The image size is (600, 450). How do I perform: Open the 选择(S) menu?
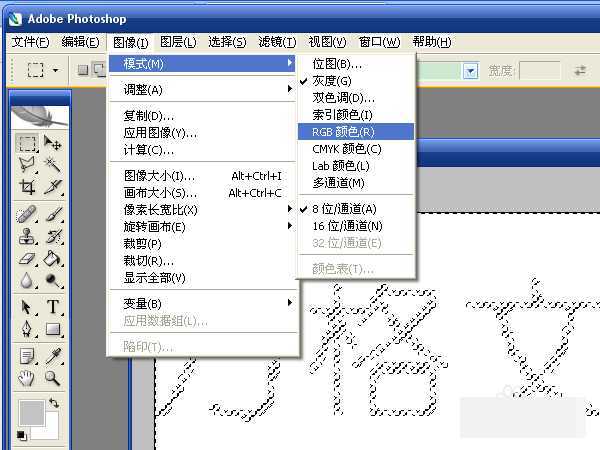[227, 42]
